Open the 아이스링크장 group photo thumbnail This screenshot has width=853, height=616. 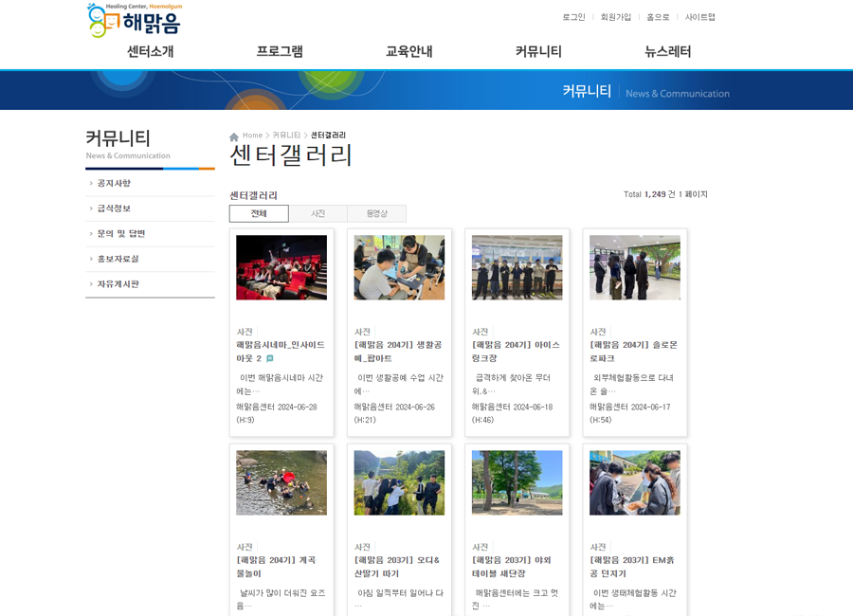coord(517,268)
